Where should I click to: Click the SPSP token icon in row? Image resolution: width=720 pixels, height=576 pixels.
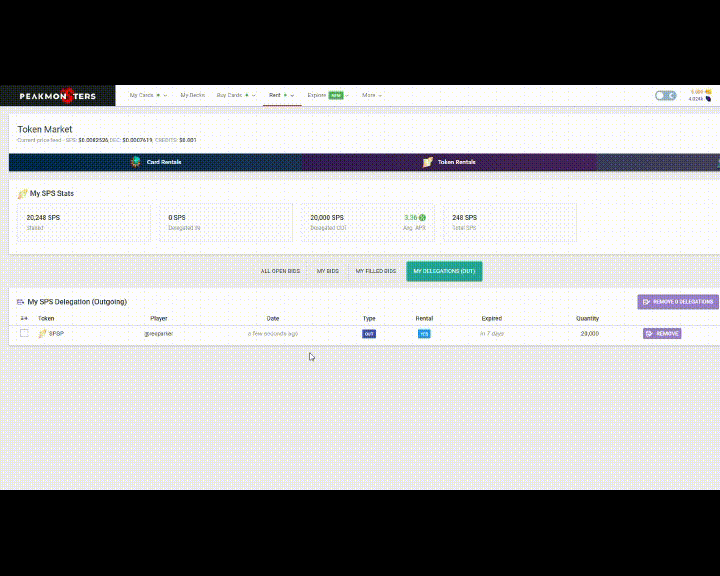pyautogui.click(x=42, y=333)
